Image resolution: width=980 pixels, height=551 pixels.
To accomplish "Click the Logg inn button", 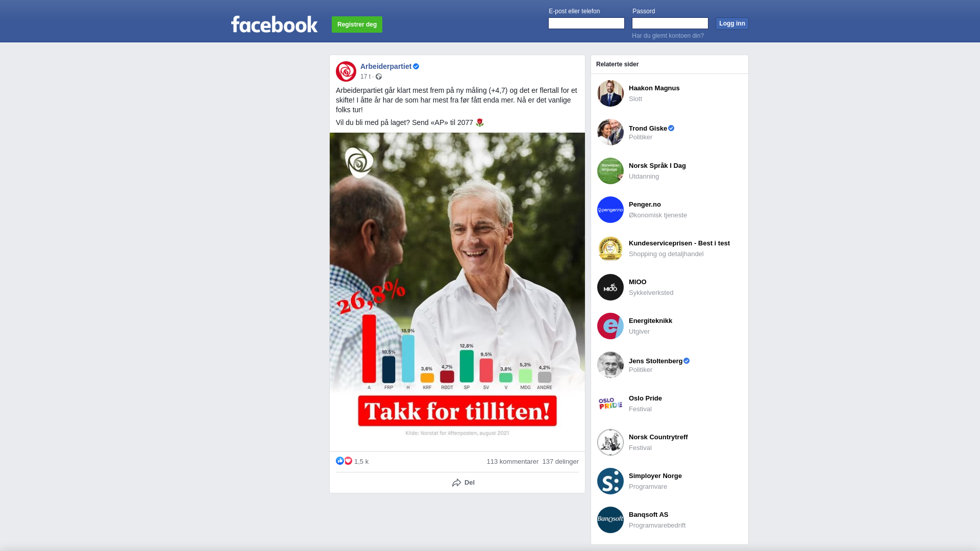I will [732, 23].
